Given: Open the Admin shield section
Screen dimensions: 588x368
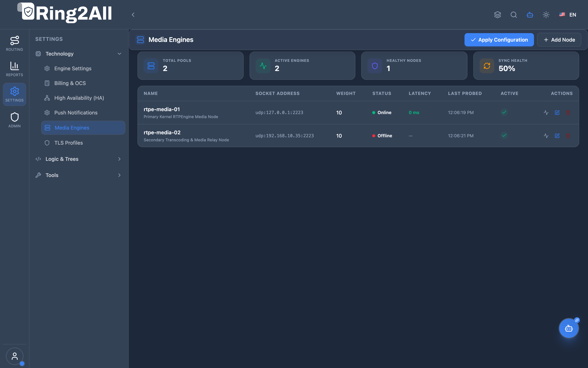Looking at the screenshot, I should (x=15, y=120).
